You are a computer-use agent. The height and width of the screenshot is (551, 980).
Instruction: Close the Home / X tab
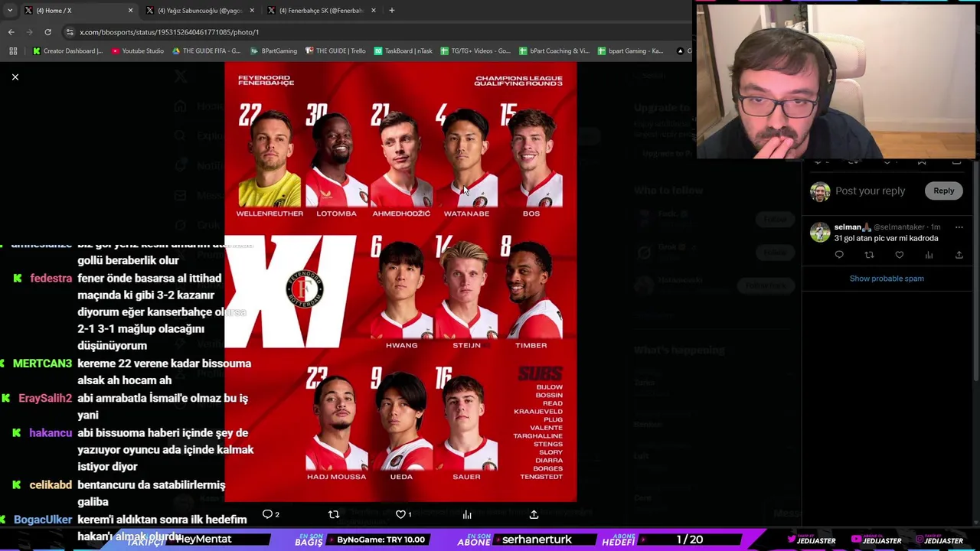(x=130, y=11)
